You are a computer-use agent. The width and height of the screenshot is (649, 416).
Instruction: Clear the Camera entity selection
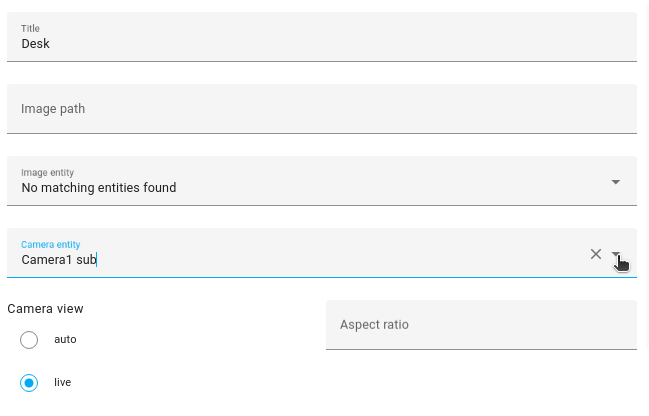point(596,254)
